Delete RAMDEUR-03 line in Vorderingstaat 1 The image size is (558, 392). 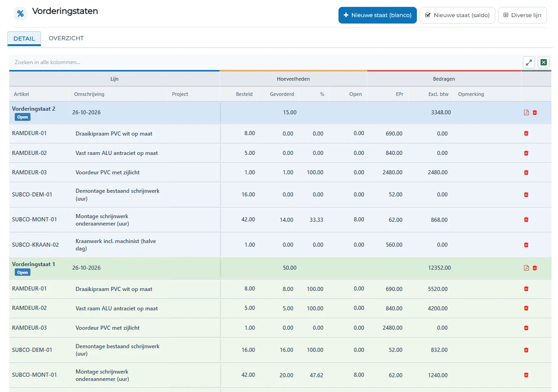point(526,328)
